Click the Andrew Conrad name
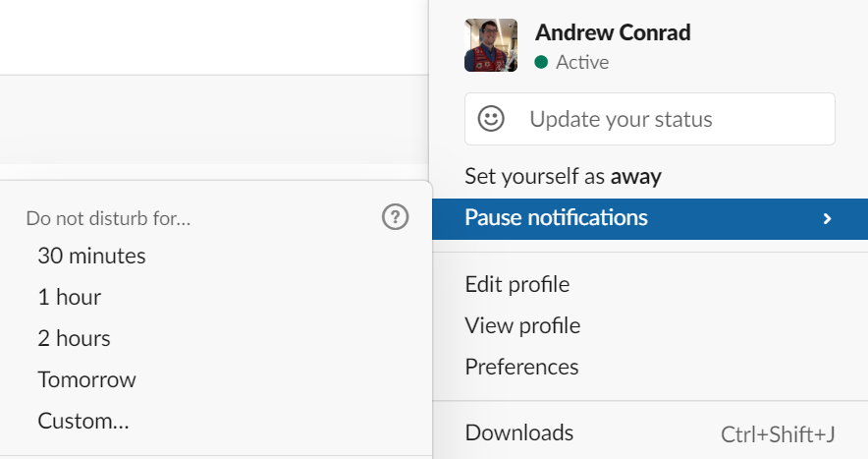The width and height of the screenshot is (868, 459). coord(613,31)
